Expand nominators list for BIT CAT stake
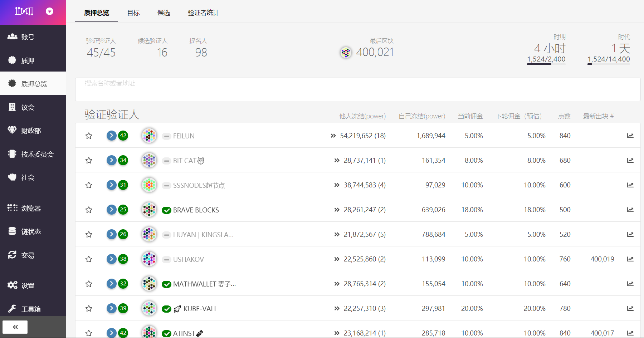 pos(337,160)
